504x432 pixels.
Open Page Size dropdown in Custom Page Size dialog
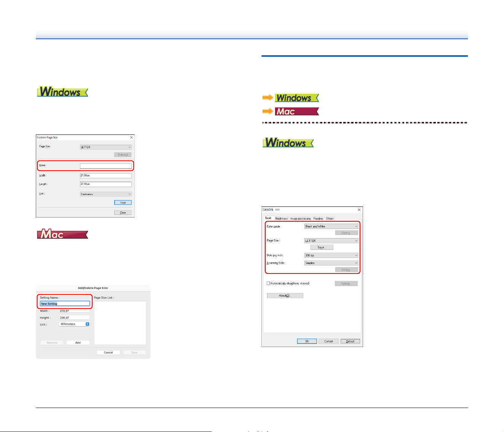[106, 147]
